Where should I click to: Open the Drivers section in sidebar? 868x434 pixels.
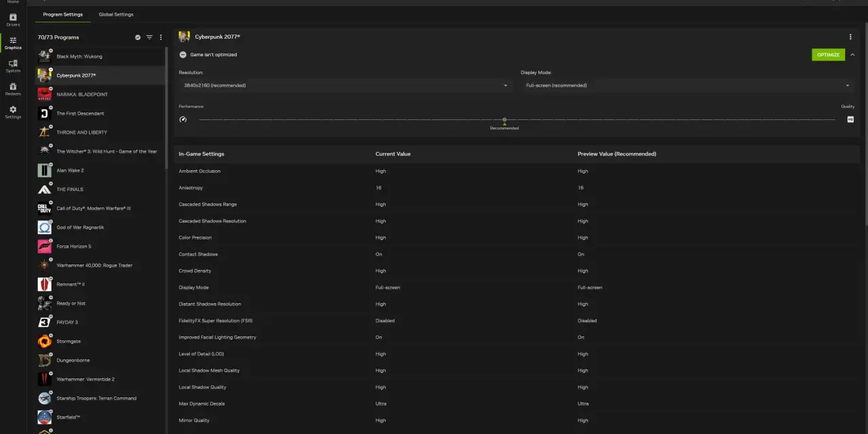click(x=13, y=20)
